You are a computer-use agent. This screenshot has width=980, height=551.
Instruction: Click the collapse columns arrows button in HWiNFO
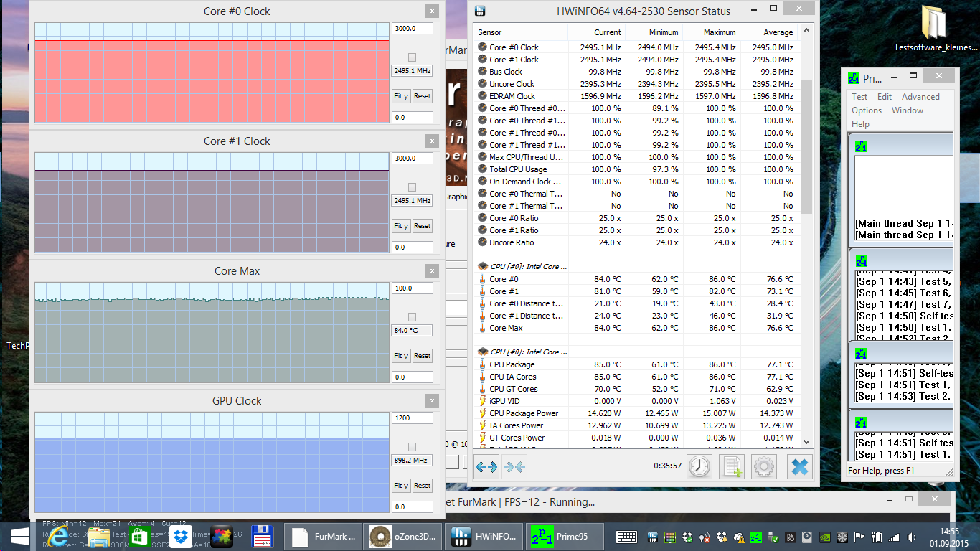point(515,467)
